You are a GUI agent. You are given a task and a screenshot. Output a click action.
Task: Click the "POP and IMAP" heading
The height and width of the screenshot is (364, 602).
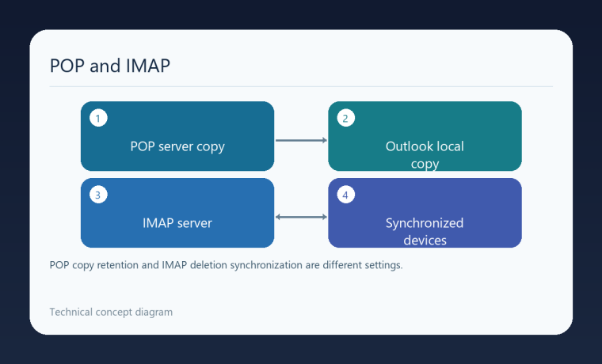pyautogui.click(x=110, y=66)
